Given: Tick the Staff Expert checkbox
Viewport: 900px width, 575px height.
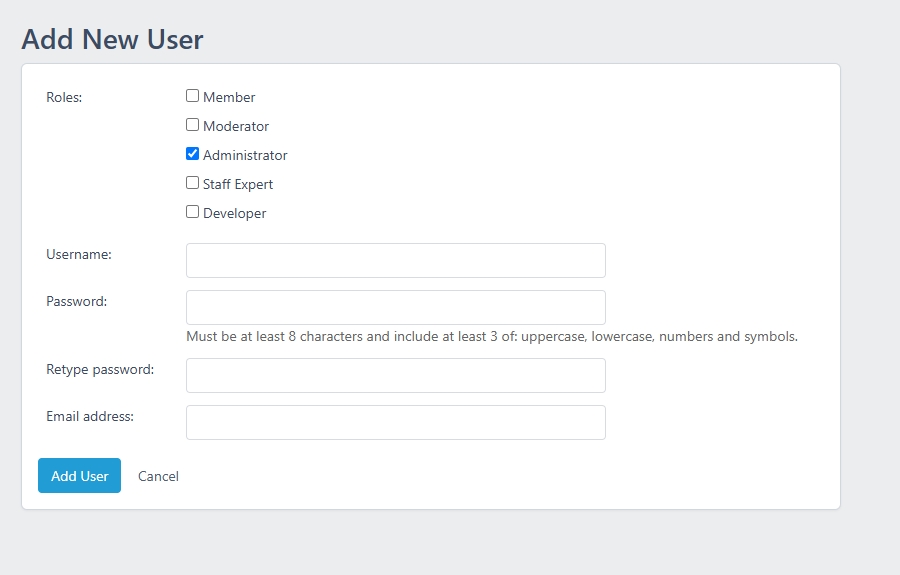Looking at the screenshot, I should pos(192,182).
